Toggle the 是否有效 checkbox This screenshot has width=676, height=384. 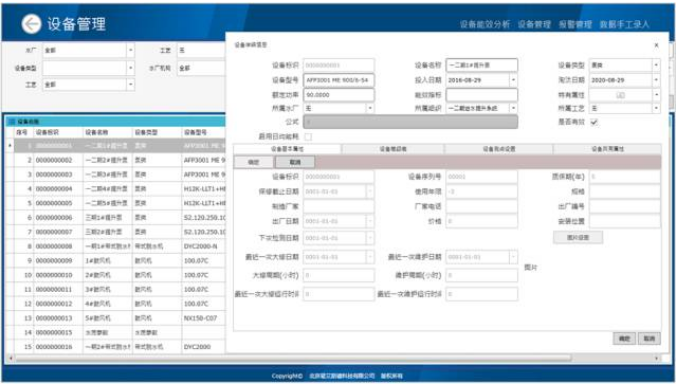(x=594, y=122)
